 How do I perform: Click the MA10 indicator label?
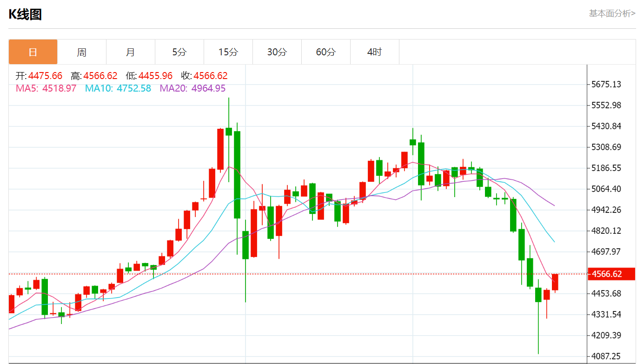118,88
